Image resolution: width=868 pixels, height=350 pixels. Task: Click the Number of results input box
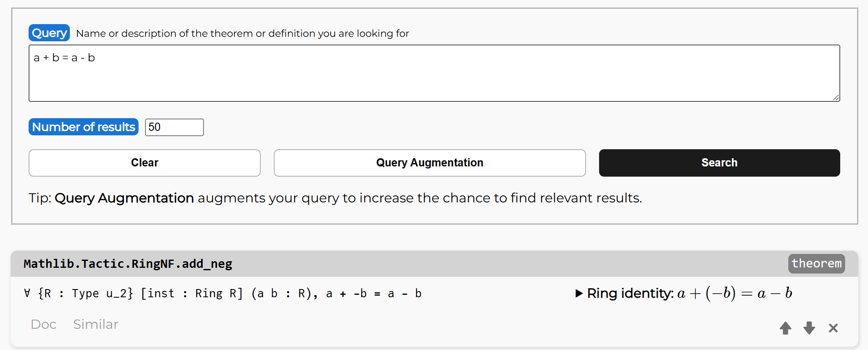[174, 127]
